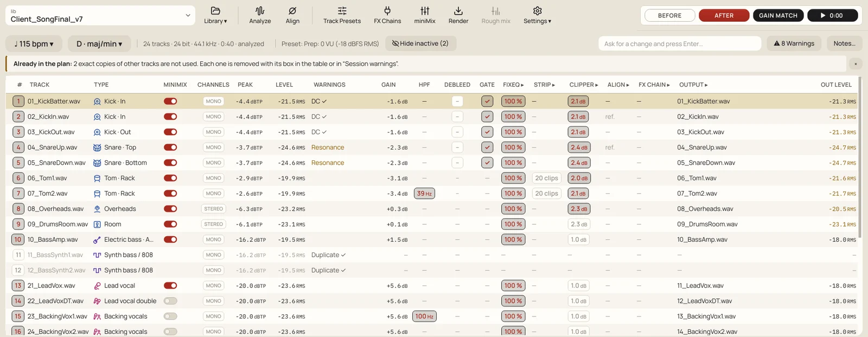
Task: Click the MINIMIX column header
Action: pos(175,85)
